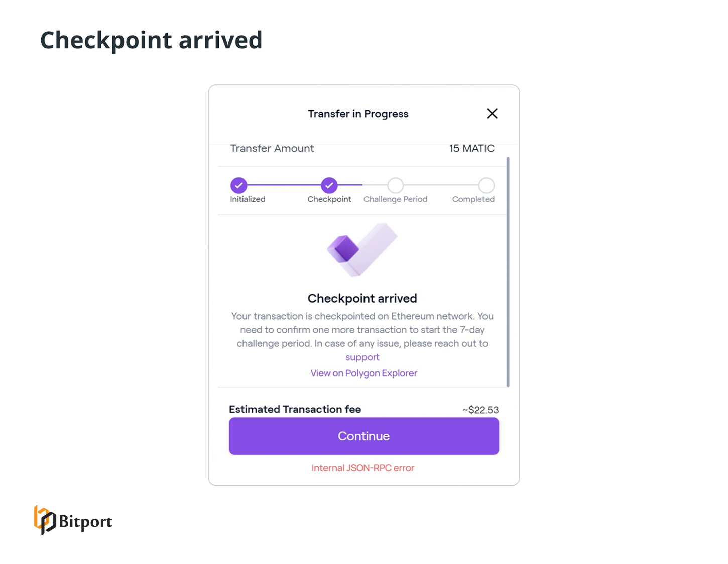
Task: Select the 15 MATIC amount text
Action: [471, 148]
